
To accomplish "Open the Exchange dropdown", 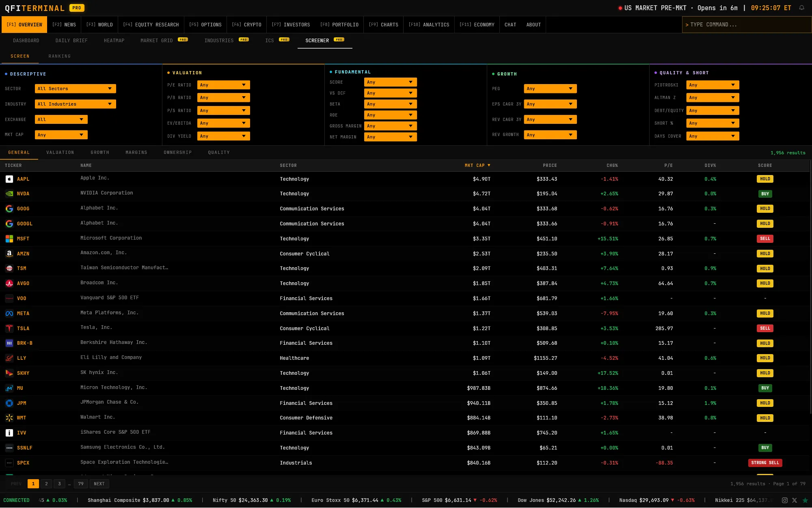I will pos(61,119).
